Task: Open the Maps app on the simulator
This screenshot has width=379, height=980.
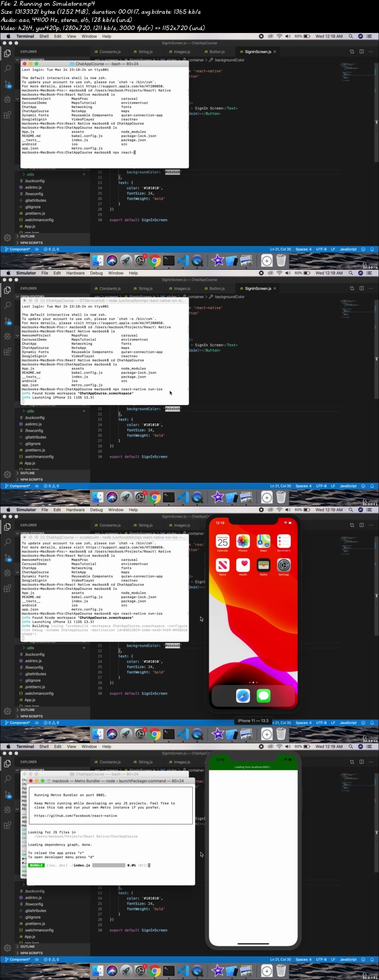Action: click(x=264, y=541)
